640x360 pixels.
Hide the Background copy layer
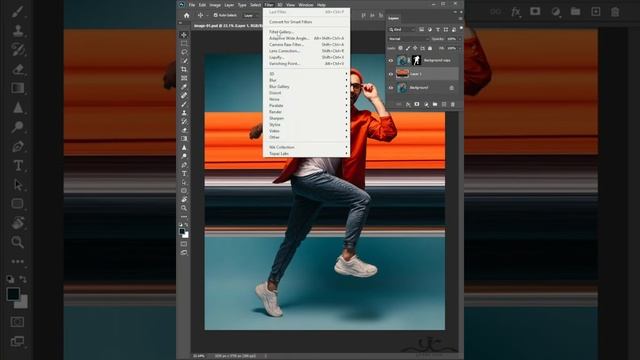(x=391, y=60)
